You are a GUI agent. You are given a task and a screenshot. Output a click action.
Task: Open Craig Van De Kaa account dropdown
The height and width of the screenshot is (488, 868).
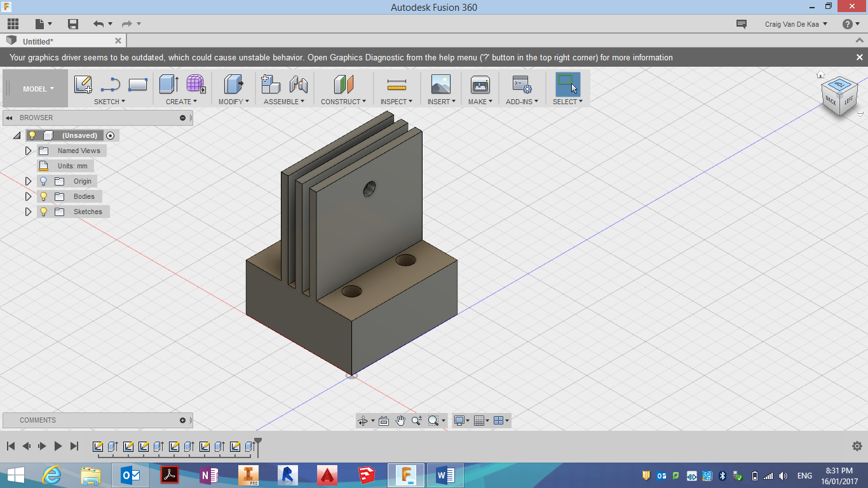[796, 24]
